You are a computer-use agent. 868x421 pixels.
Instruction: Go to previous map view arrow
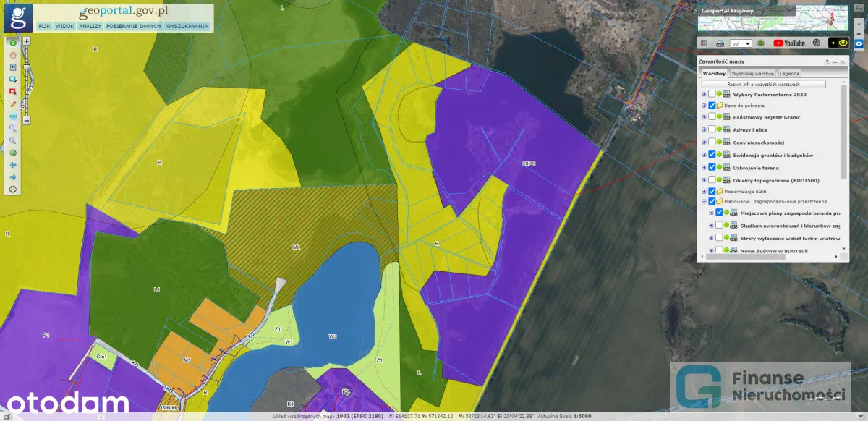13,165
